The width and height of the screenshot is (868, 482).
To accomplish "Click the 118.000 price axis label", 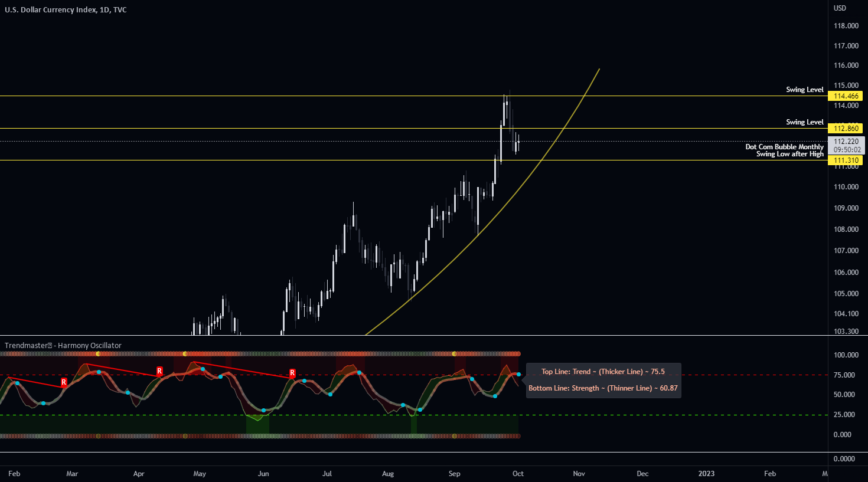I will (846, 26).
